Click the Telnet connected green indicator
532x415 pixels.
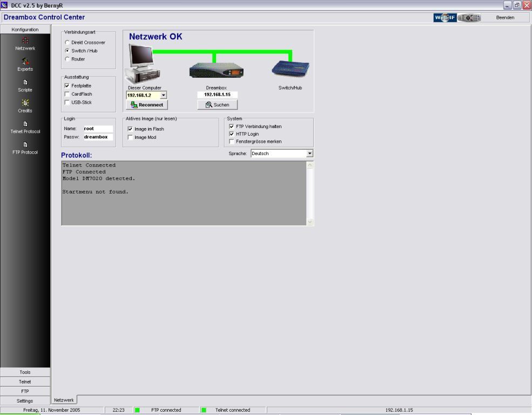tap(204, 410)
